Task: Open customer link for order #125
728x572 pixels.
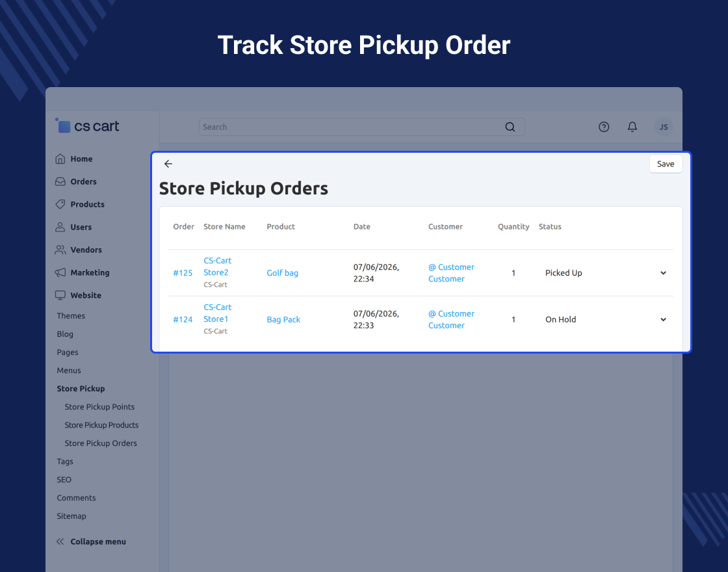Action: coord(451,273)
